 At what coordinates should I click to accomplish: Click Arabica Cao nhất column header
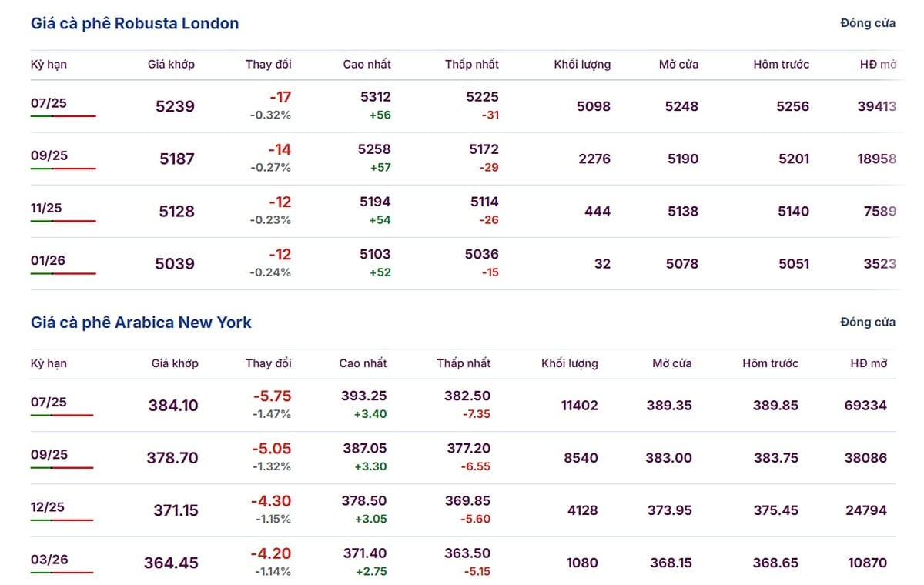tap(363, 363)
